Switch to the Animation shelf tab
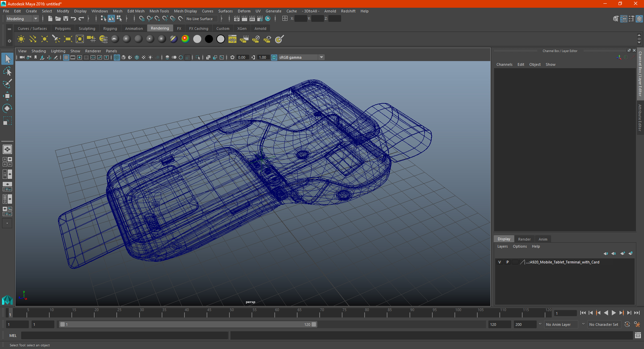 134,29
